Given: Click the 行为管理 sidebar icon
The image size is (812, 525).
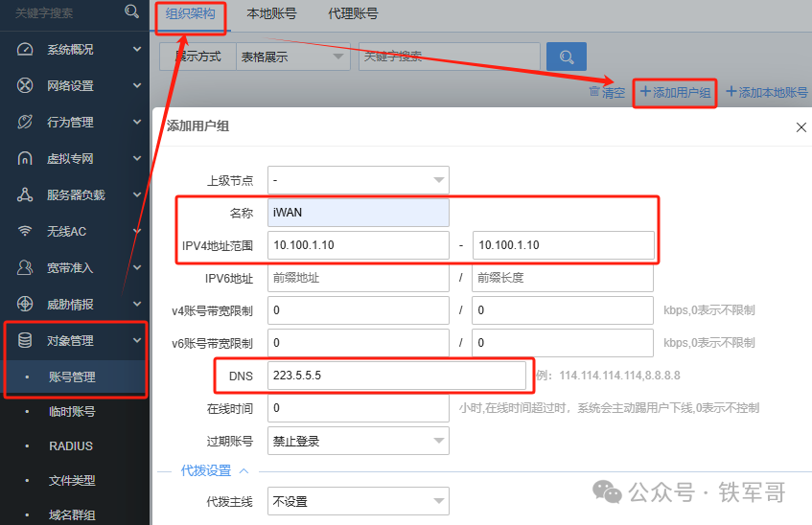Looking at the screenshot, I should point(25,123).
